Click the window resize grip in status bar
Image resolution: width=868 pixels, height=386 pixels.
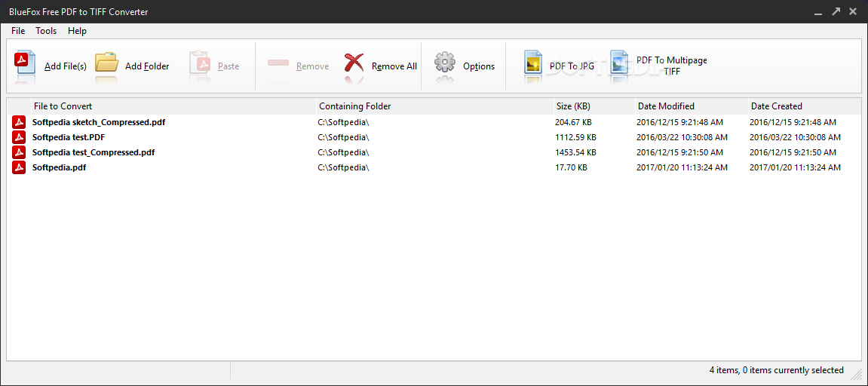[x=857, y=373]
